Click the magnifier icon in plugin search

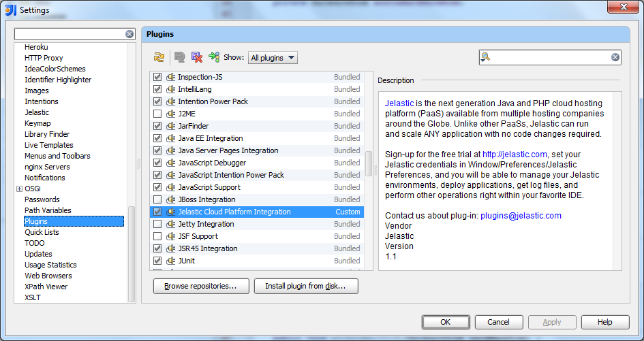click(485, 57)
